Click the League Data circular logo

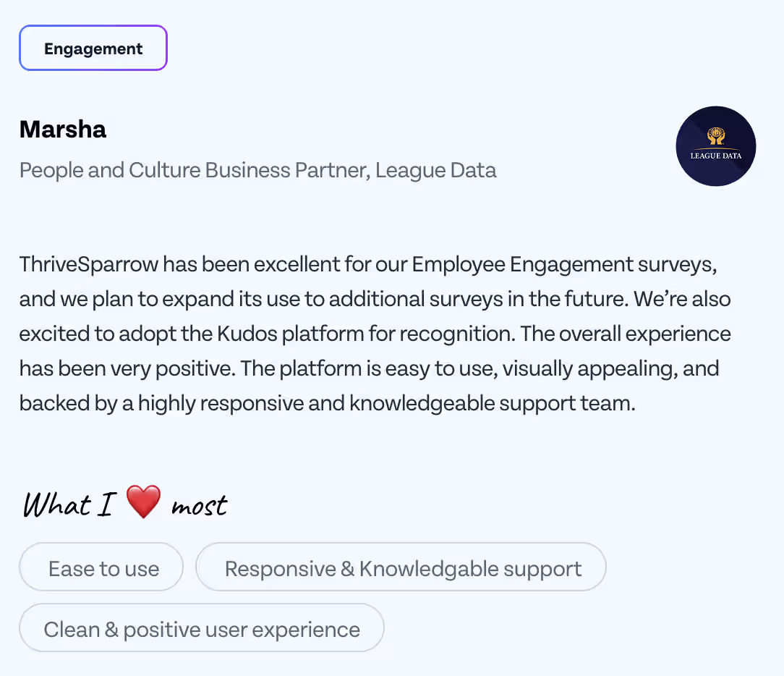716,146
